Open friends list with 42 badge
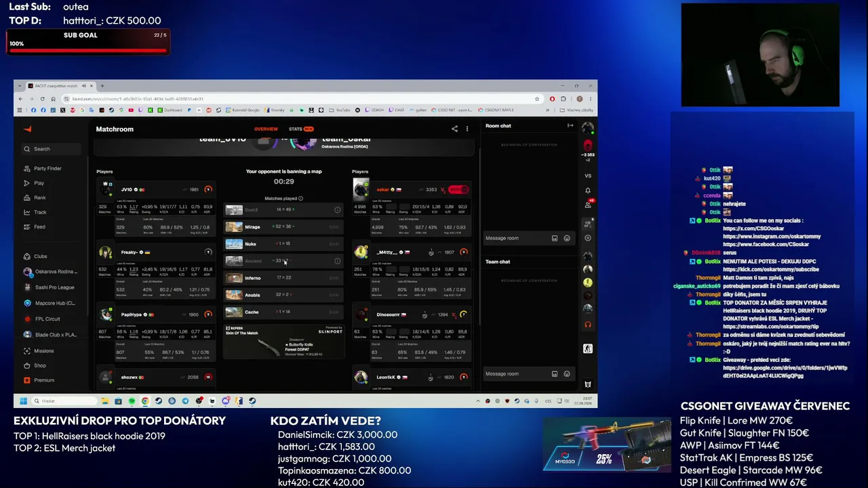 tap(588, 204)
